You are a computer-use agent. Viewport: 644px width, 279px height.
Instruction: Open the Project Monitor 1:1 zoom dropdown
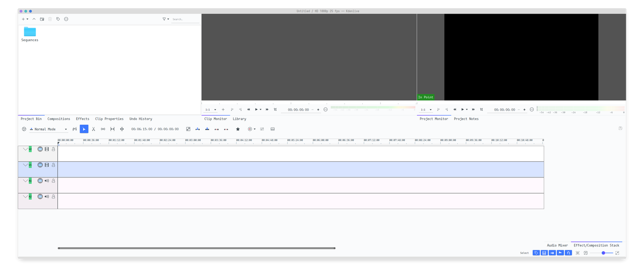[x=426, y=110]
